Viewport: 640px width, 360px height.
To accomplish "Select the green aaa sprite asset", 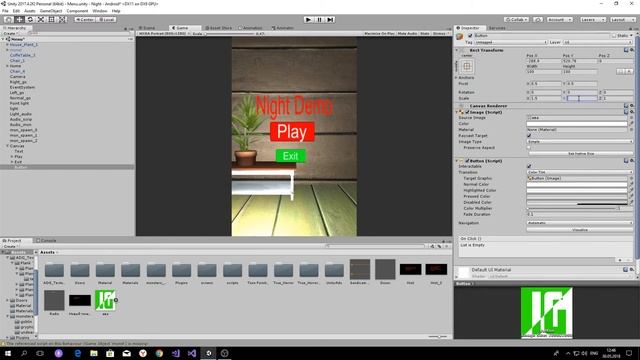I will [105, 300].
